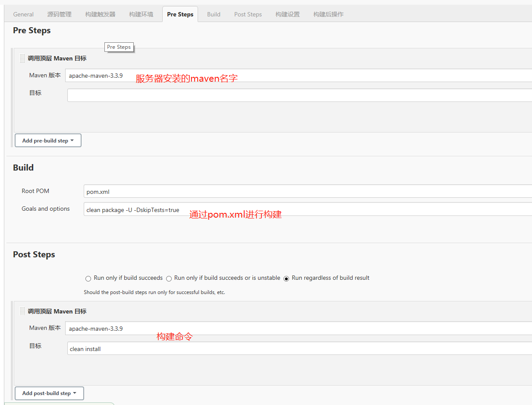
Task: Expand the 'Add post-build step' dropdown
Action: tap(49, 393)
